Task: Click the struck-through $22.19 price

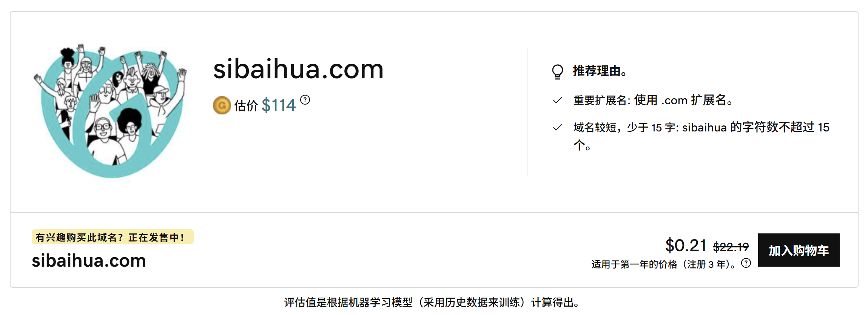Action: [x=731, y=247]
